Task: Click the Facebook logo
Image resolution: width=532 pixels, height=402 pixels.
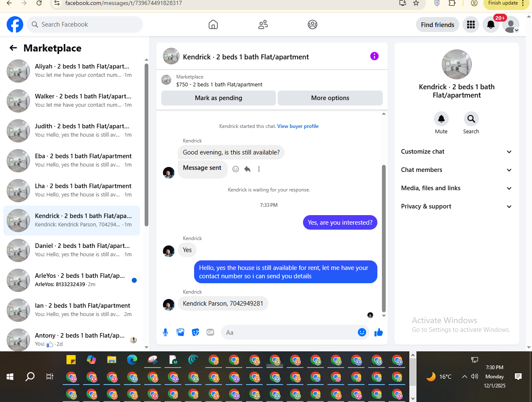Action: [x=15, y=25]
